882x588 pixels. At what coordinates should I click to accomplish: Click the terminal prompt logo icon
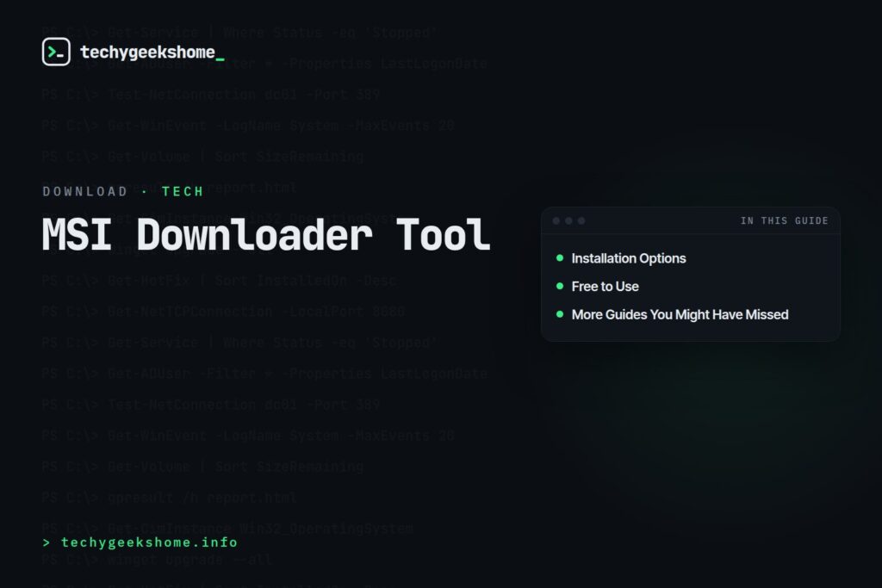[56, 52]
